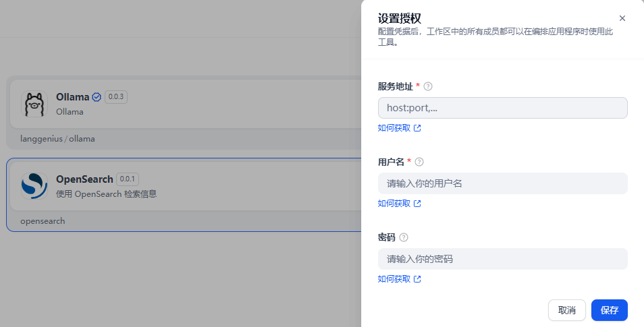This screenshot has width=644, height=327.
Task: Click help icon next to 用户名
Action: 419,162
